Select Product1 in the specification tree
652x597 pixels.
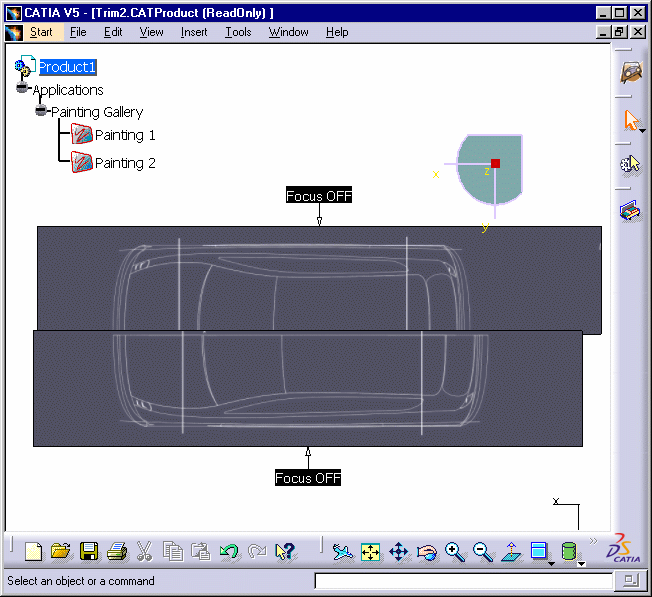pos(68,67)
